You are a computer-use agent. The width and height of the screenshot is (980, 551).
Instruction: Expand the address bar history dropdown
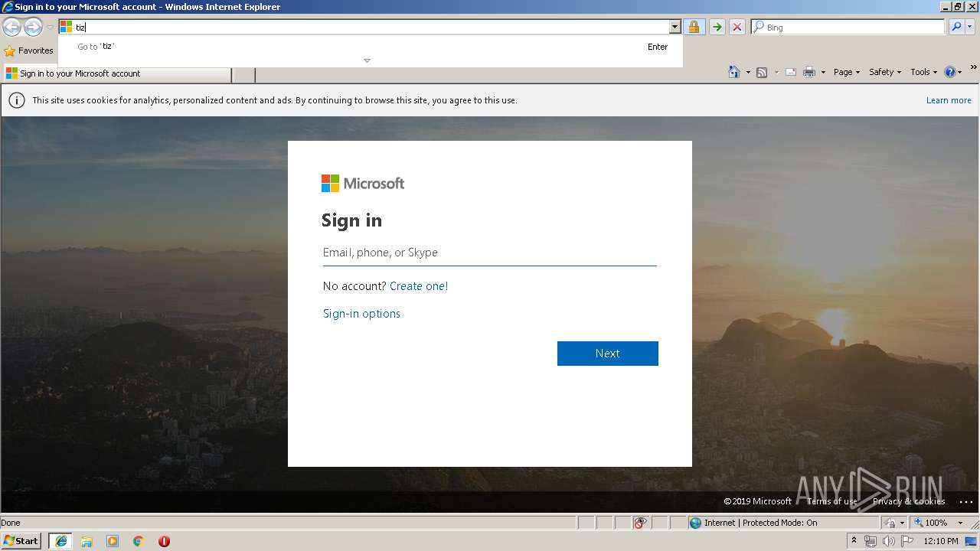[675, 27]
